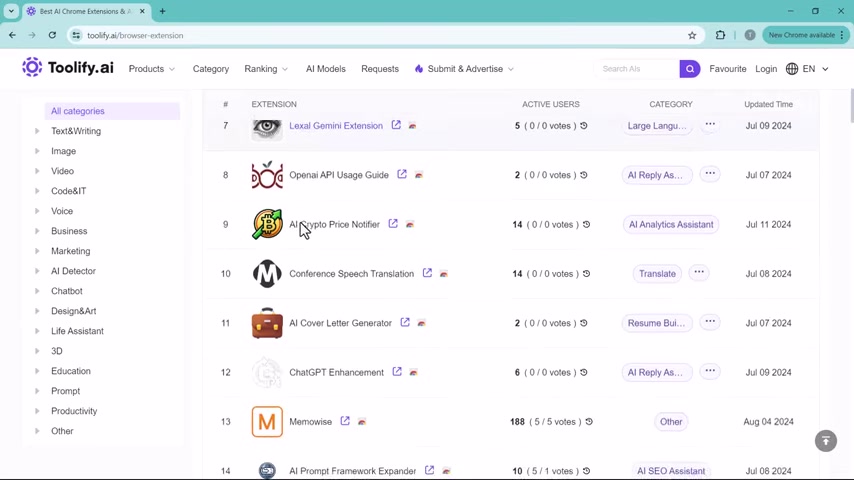Select the Marketing category
854x480 pixels.
[71, 251]
